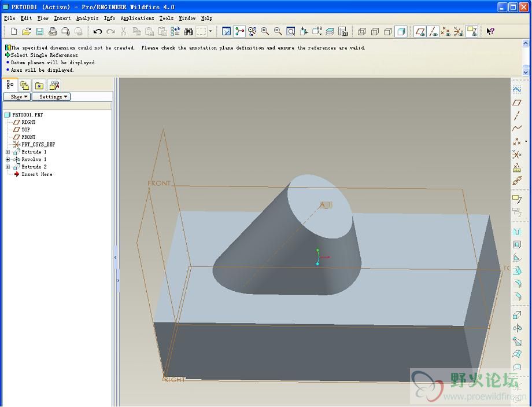
Task: Print the model using the printer icon
Action: [x=53, y=32]
